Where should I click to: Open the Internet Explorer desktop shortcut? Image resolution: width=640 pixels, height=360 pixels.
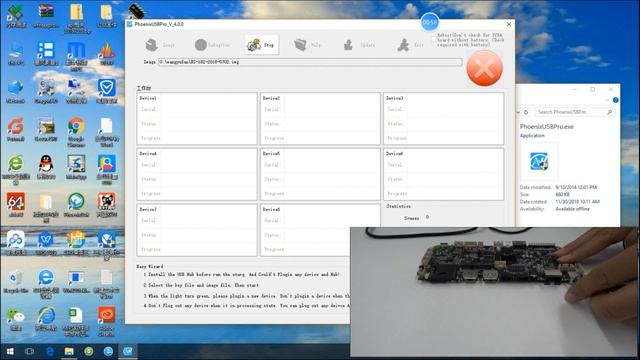[46, 319]
